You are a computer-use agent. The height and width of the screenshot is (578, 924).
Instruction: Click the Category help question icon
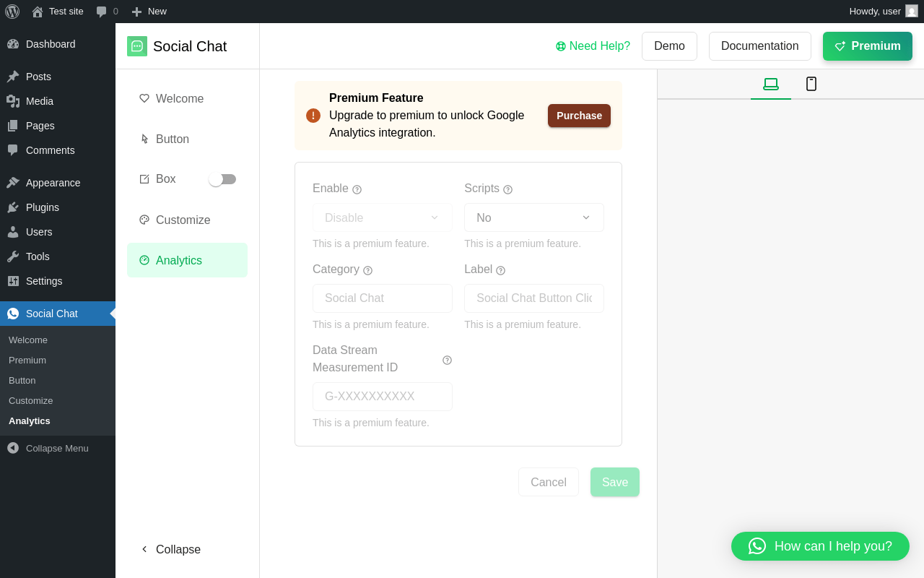pos(367,270)
